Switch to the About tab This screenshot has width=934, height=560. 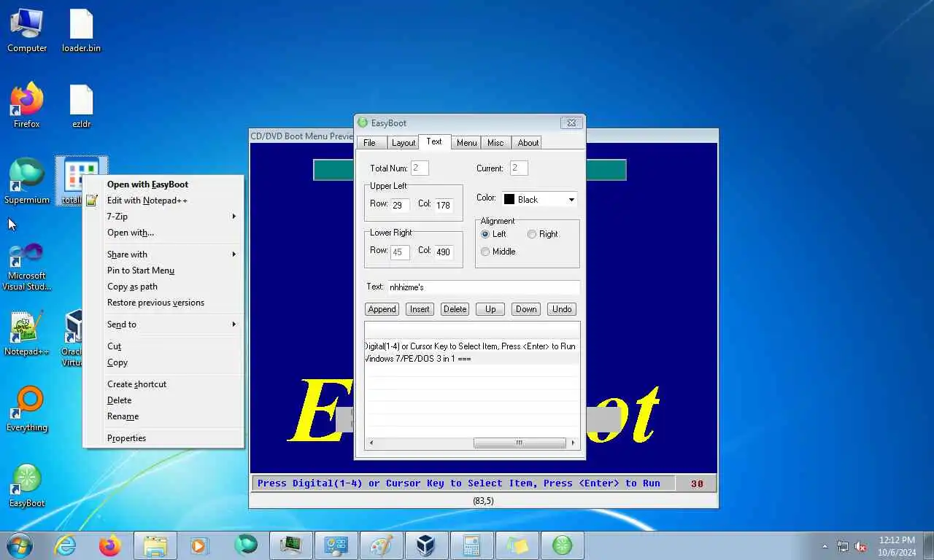[528, 143]
